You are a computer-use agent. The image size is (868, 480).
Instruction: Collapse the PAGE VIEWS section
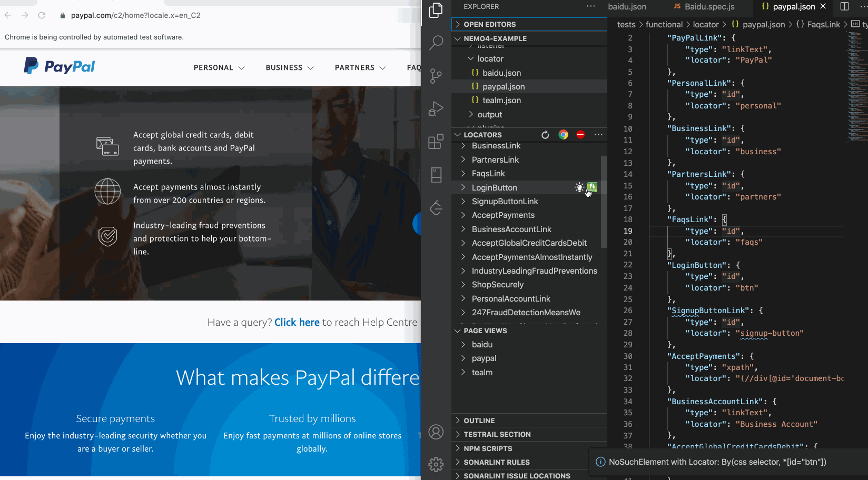click(x=529, y=331)
